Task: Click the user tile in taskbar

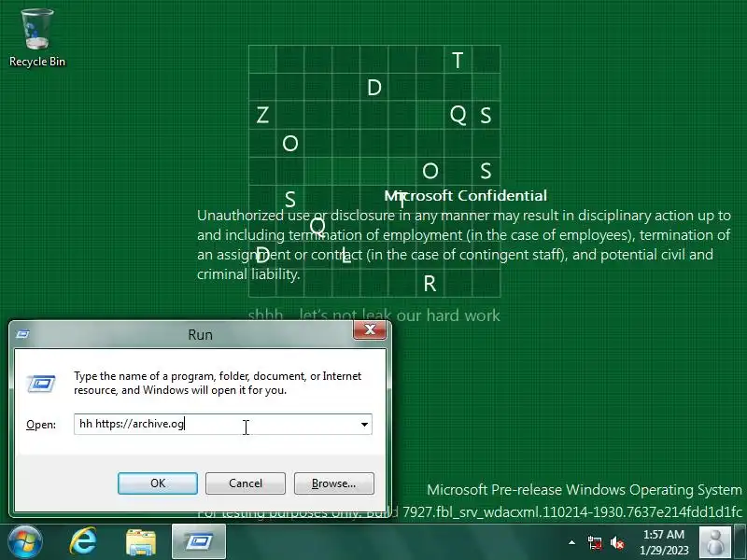Action: tap(715, 542)
